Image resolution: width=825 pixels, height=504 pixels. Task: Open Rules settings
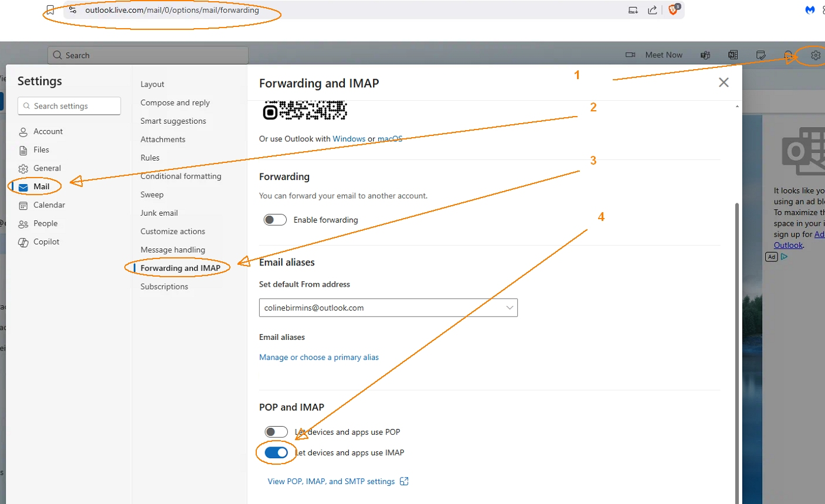[150, 158]
